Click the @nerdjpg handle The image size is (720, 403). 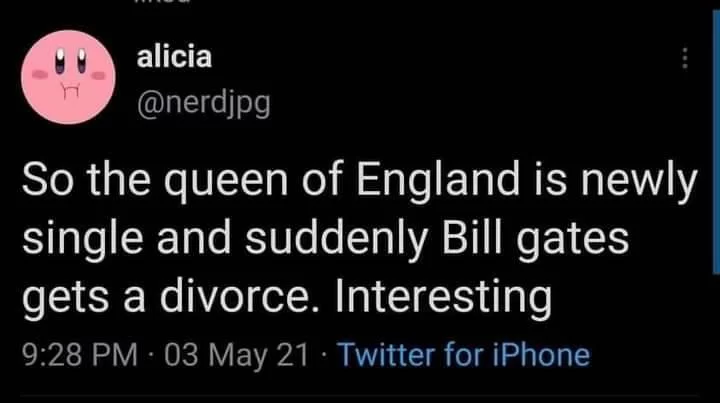(203, 104)
